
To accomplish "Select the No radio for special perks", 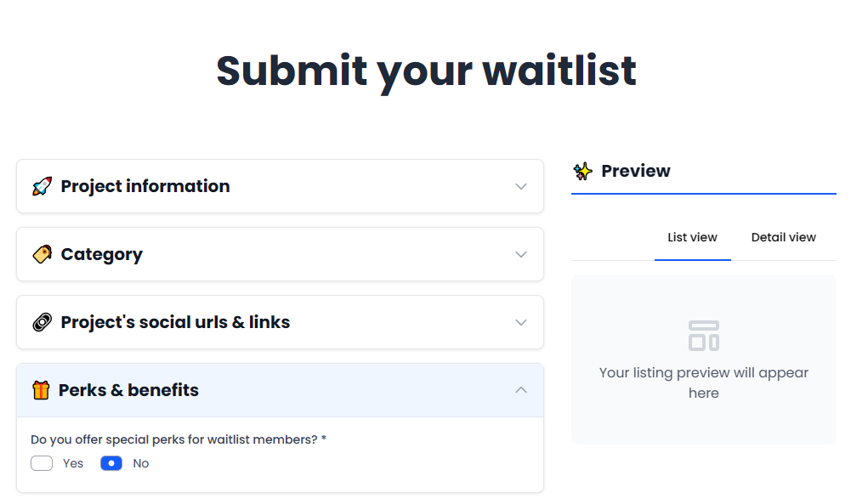I will click(x=111, y=463).
